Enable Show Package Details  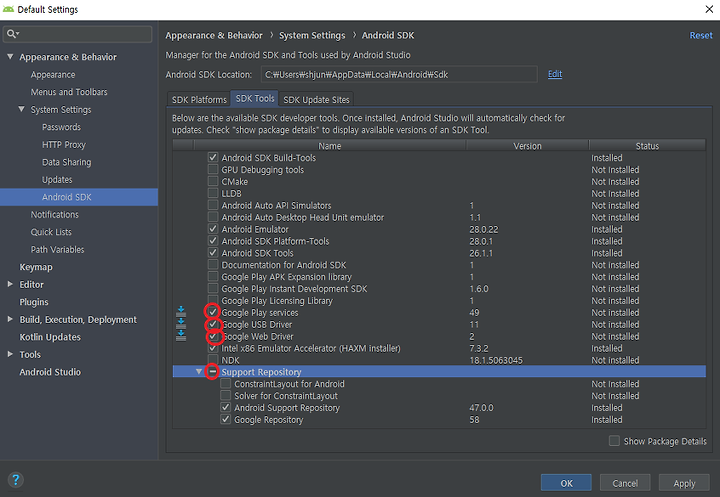pyautogui.click(x=614, y=441)
